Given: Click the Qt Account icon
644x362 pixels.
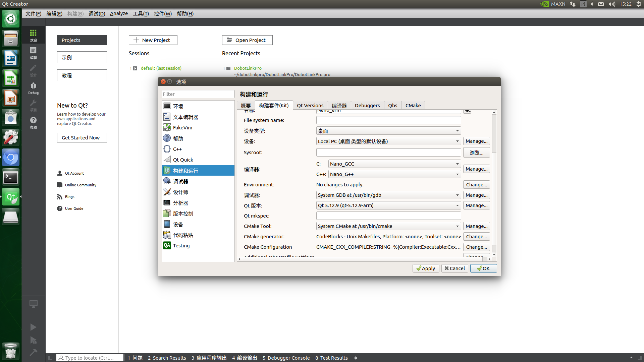Looking at the screenshot, I should (x=60, y=173).
